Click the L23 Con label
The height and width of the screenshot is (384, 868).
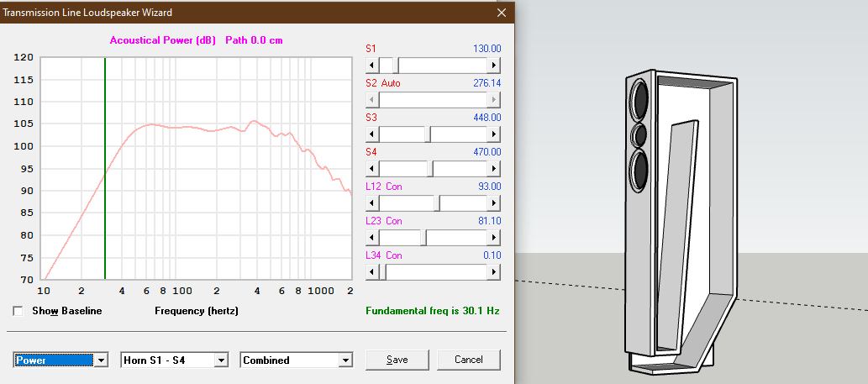(384, 221)
